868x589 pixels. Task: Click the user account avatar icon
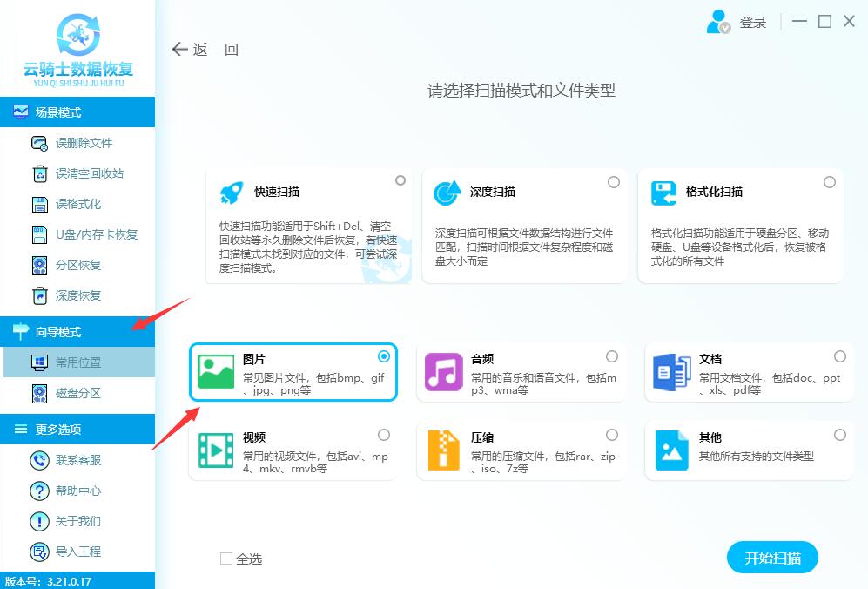coord(718,22)
